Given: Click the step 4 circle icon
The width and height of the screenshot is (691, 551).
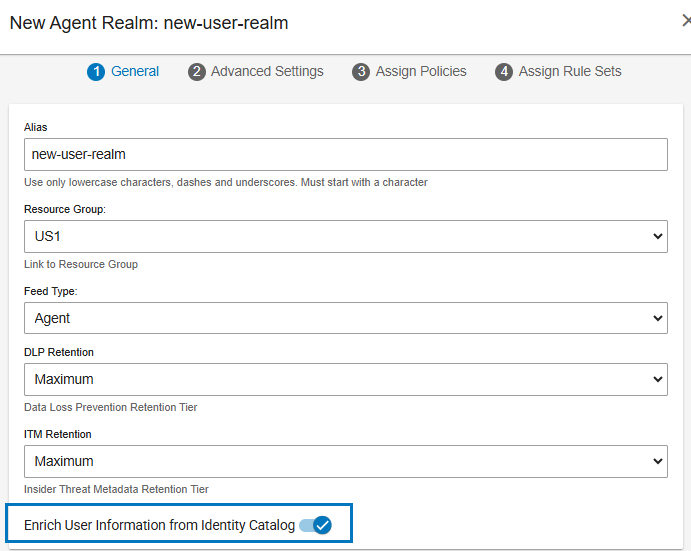Looking at the screenshot, I should pyautogui.click(x=504, y=72).
